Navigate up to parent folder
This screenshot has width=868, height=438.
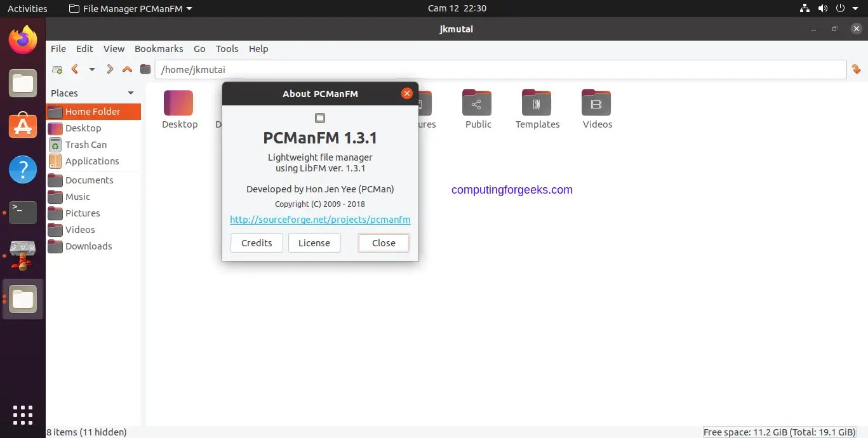pos(126,69)
